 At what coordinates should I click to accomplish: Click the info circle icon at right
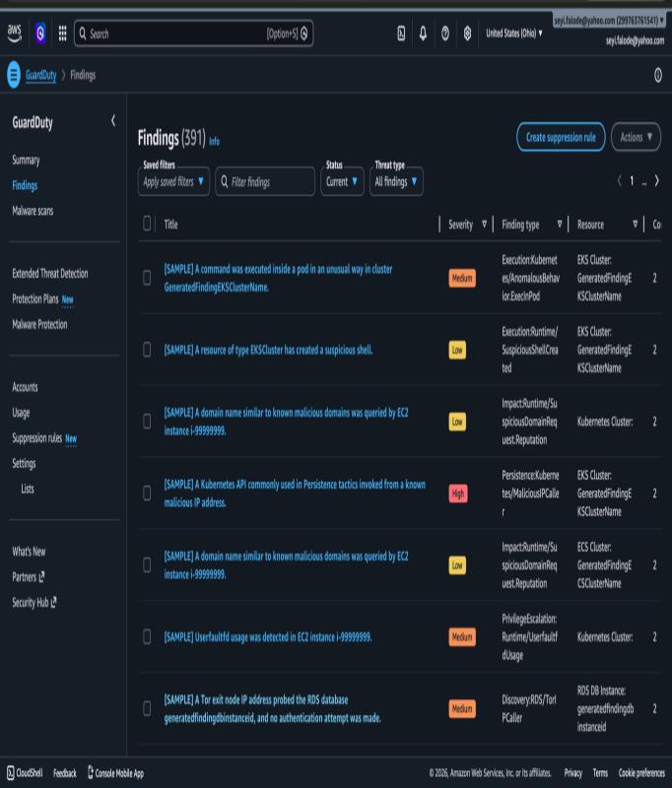[x=658, y=76]
